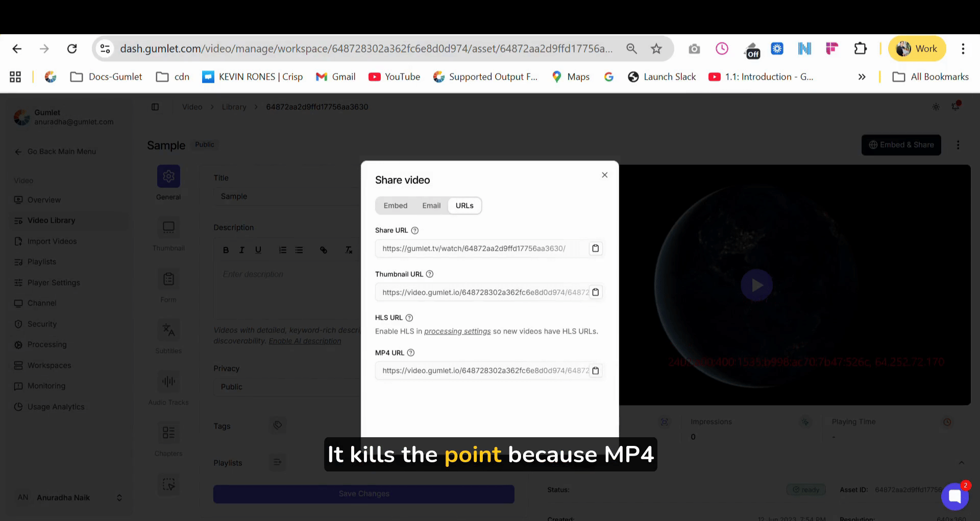Image resolution: width=980 pixels, height=521 pixels.
Task: Click the info icon next to Share URL
Action: point(414,230)
